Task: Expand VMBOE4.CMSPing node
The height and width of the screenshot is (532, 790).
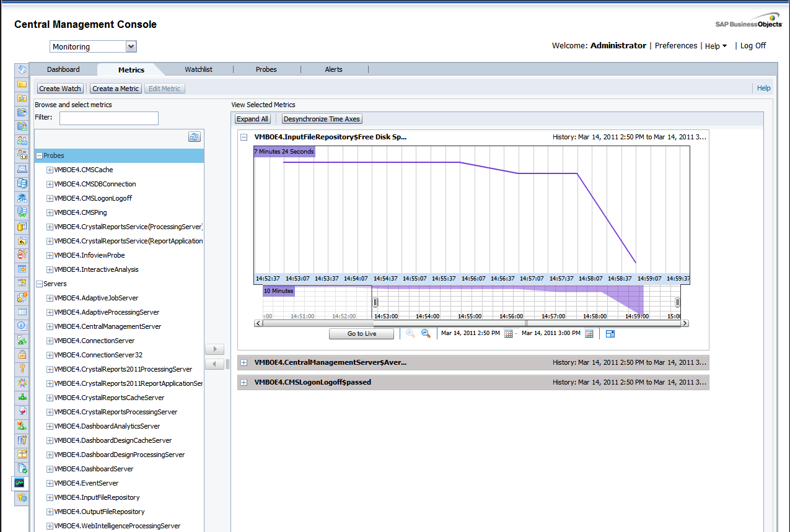Action: point(50,213)
